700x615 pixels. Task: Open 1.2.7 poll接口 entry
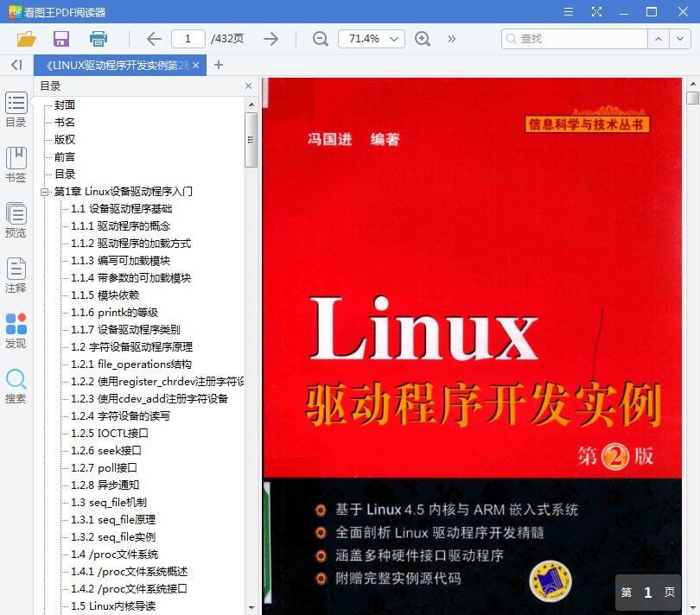point(104,468)
